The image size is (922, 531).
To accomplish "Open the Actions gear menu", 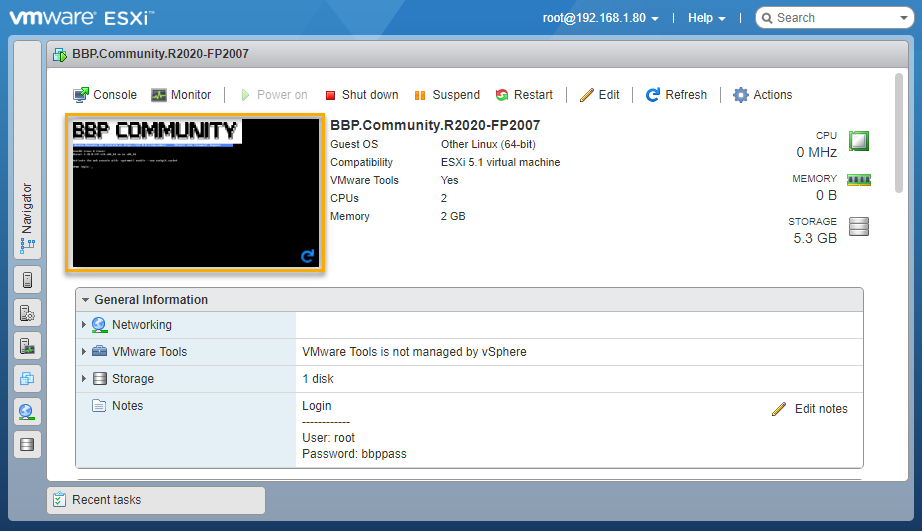I will [x=763, y=95].
